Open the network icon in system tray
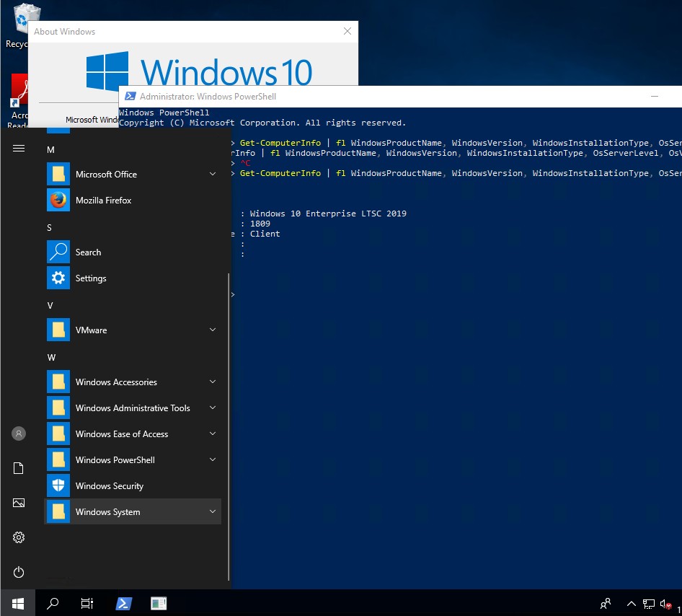Screen dimensions: 682x616 [x=647, y=604]
